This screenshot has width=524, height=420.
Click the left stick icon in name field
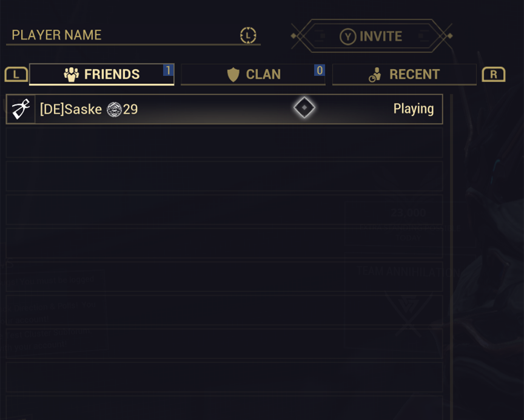248,35
